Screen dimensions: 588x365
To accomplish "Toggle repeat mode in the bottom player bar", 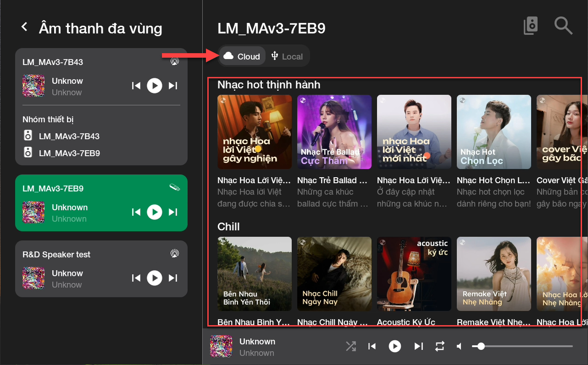I will [440, 346].
